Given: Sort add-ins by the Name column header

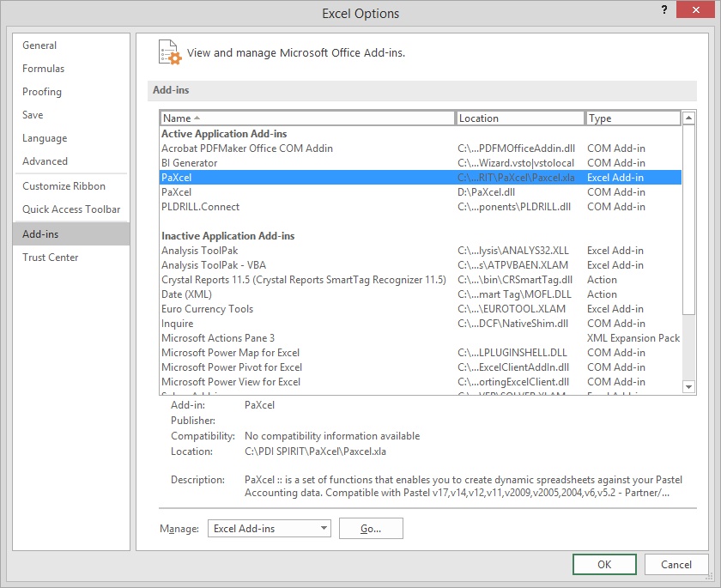Looking at the screenshot, I should point(307,118).
